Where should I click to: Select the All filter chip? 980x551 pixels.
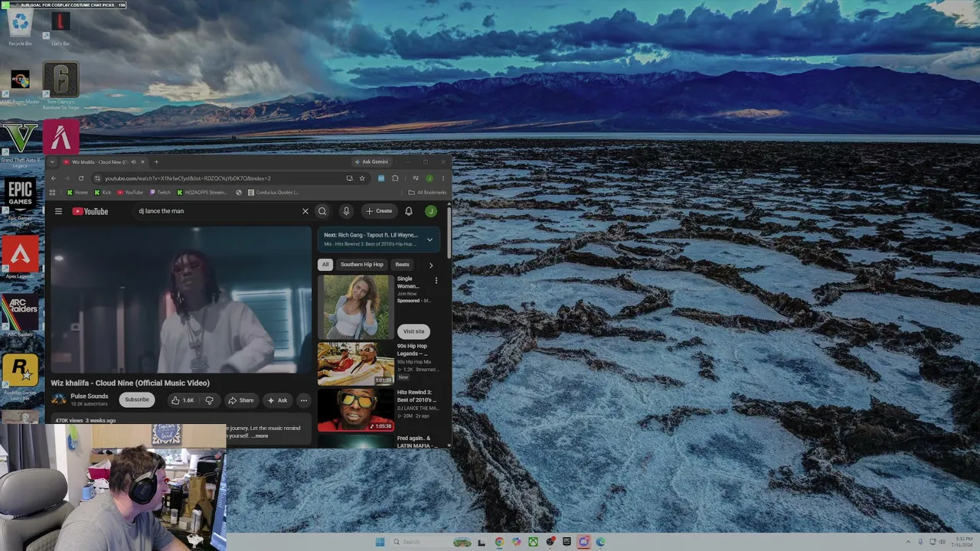[x=325, y=265]
